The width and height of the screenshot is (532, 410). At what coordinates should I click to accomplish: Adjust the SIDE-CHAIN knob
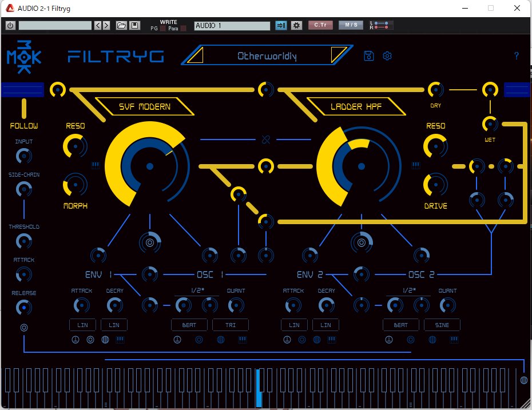[x=24, y=189]
